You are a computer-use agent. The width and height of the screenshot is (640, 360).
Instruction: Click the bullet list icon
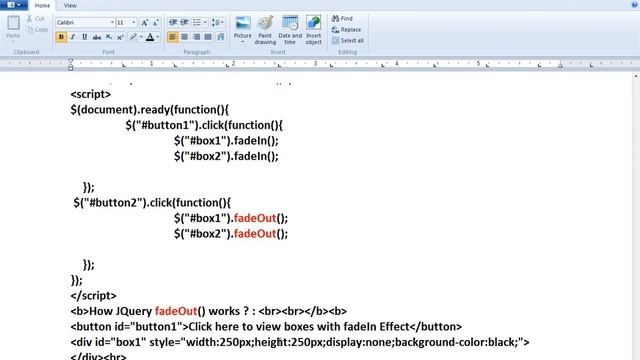197,22
